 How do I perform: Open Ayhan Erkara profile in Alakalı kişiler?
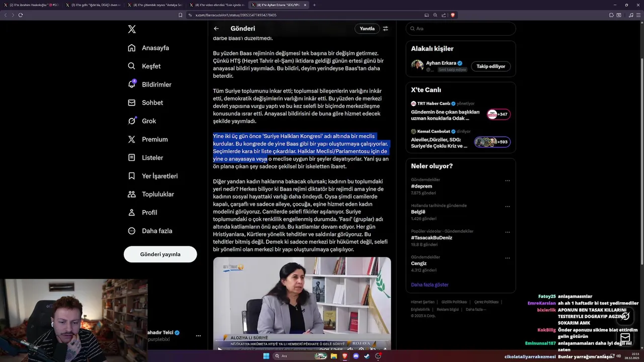click(441, 63)
